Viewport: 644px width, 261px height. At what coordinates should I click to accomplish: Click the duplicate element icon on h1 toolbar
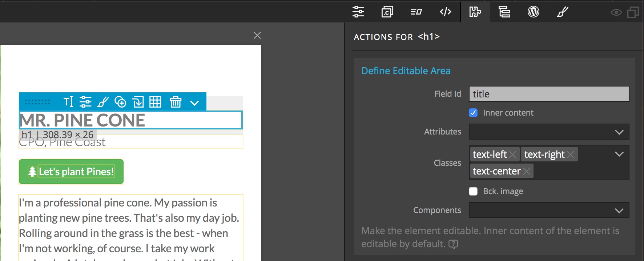138,102
